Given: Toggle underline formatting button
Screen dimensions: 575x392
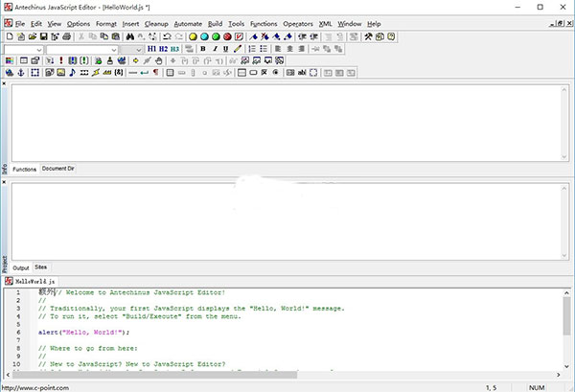Looking at the screenshot, I should (225, 49).
